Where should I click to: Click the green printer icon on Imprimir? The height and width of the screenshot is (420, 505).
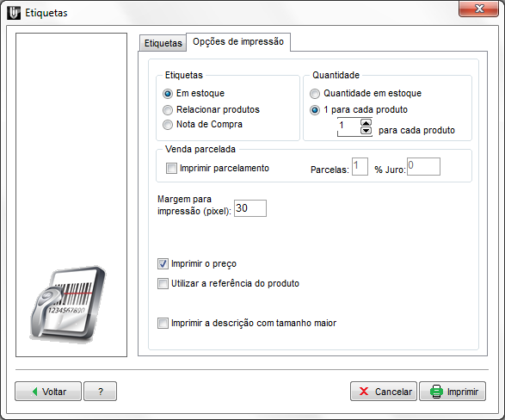point(436,392)
